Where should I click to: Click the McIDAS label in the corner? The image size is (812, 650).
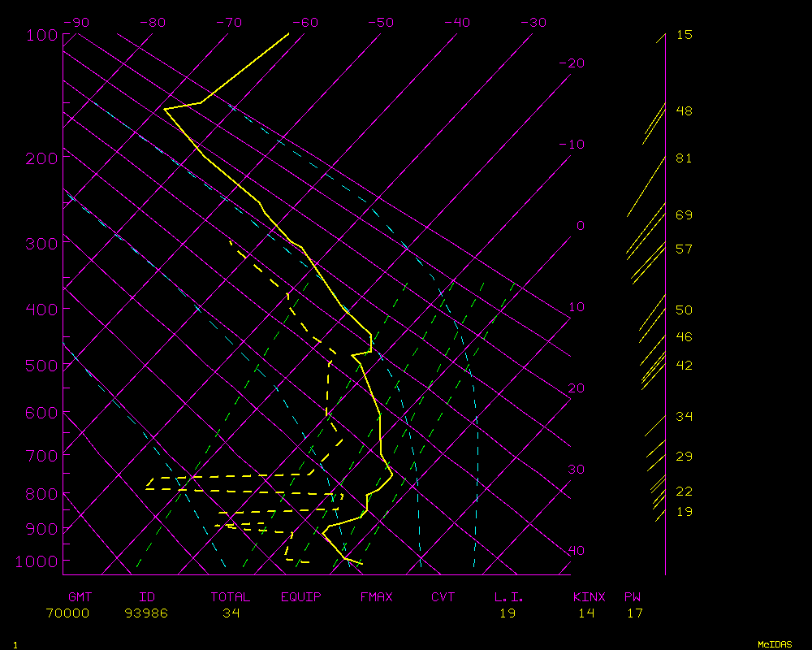coord(775,644)
